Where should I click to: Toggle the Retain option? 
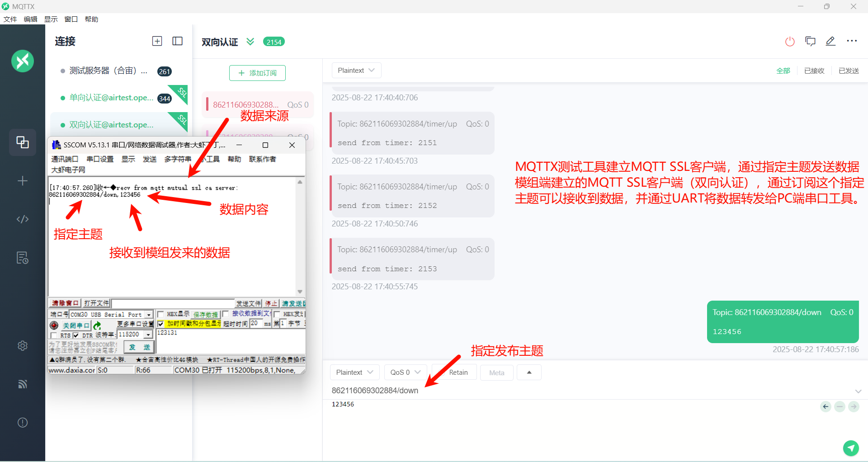point(454,372)
